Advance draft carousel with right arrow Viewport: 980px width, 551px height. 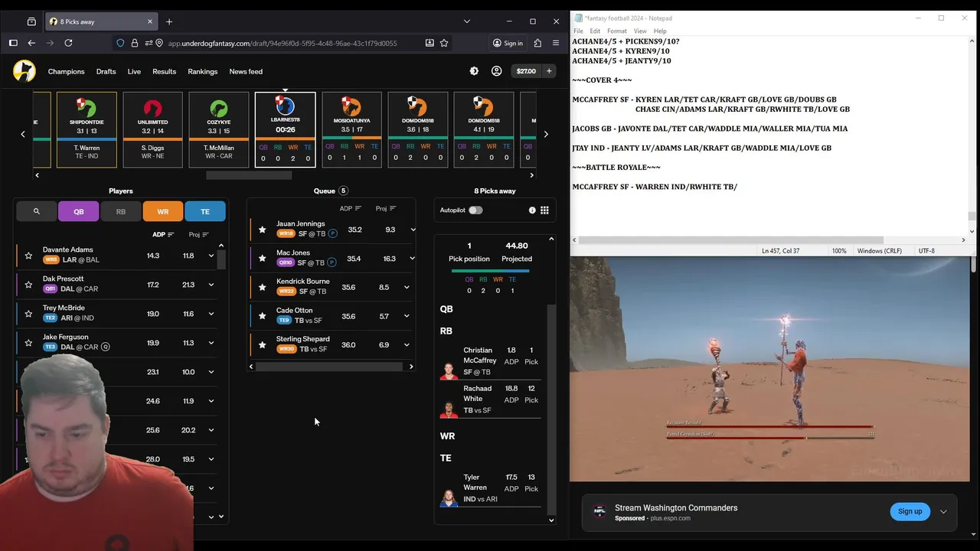pyautogui.click(x=546, y=134)
